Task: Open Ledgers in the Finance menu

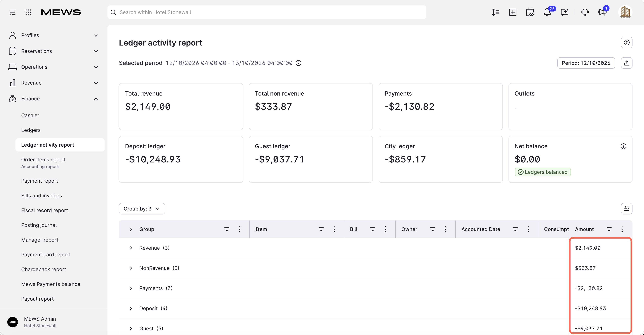Action: pyautogui.click(x=31, y=130)
